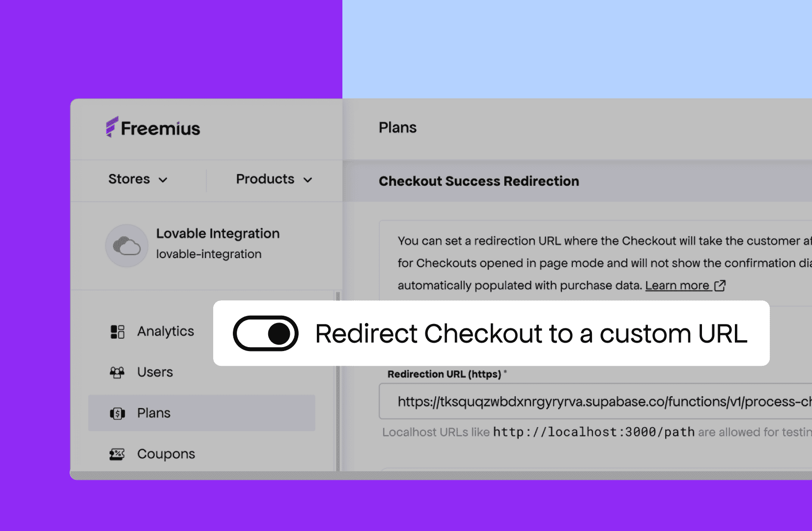Viewport: 812px width, 531px height.
Task: Click the Lovable Integration cloud avatar
Action: [x=127, y=245]
